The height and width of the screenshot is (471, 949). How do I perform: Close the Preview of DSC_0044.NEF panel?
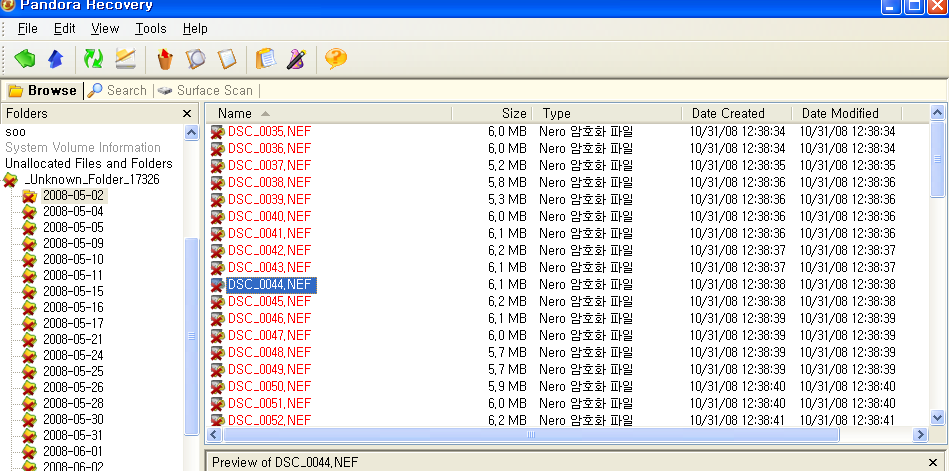[x=933, y=463]
